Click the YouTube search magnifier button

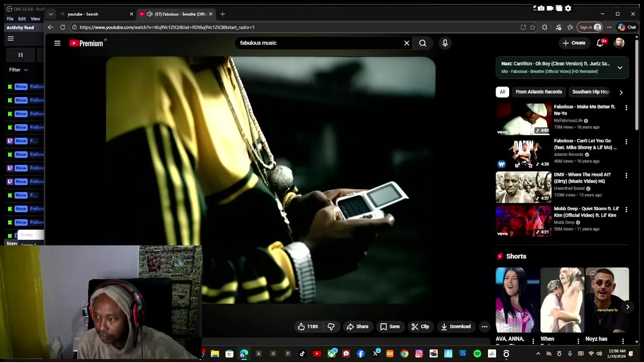tap(423, 43)
